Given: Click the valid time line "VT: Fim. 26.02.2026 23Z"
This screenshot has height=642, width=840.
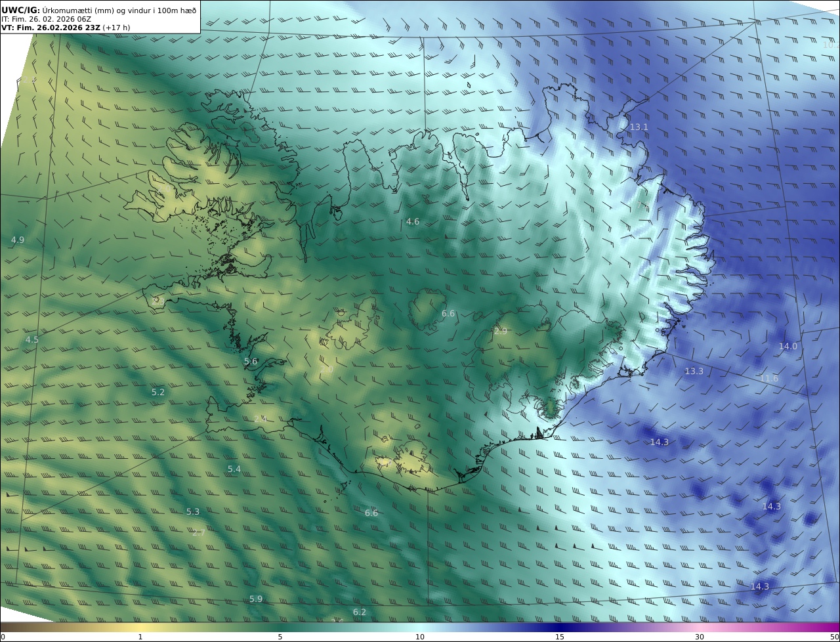Looking at the screenshot, I should (x=51, y=28).
